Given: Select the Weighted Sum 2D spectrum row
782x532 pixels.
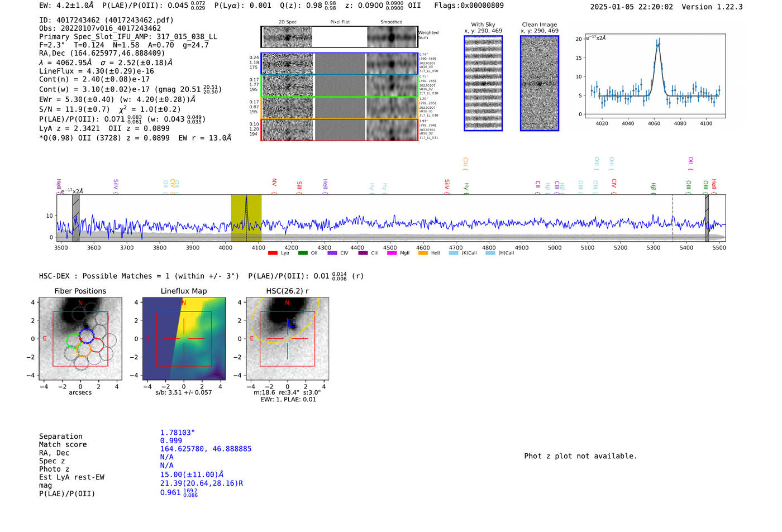Looking at the screenshot, I should pyautogui.click(x=339, y=37).
